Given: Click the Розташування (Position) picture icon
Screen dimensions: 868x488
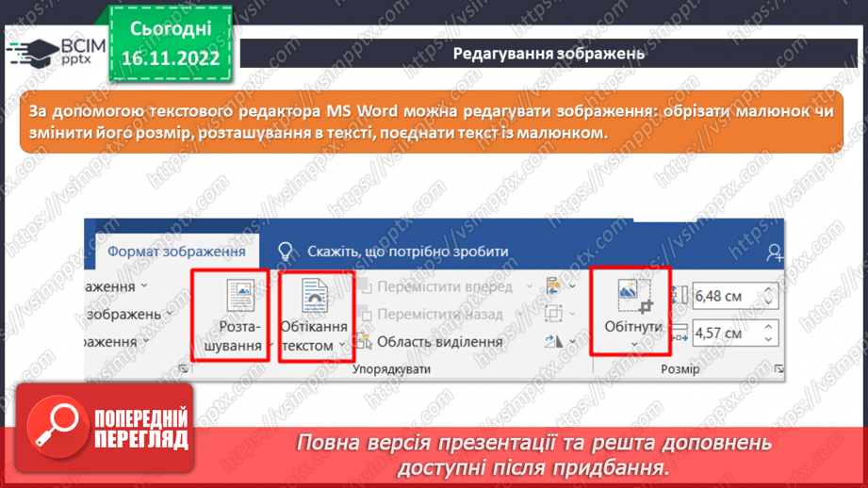Looking at the screenshot, I should [240, 296].
